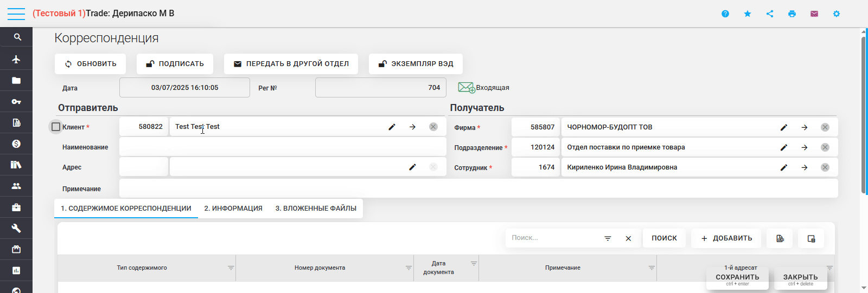Switch to Содержимое корреспонденции tab

click(x=126, y=209)
